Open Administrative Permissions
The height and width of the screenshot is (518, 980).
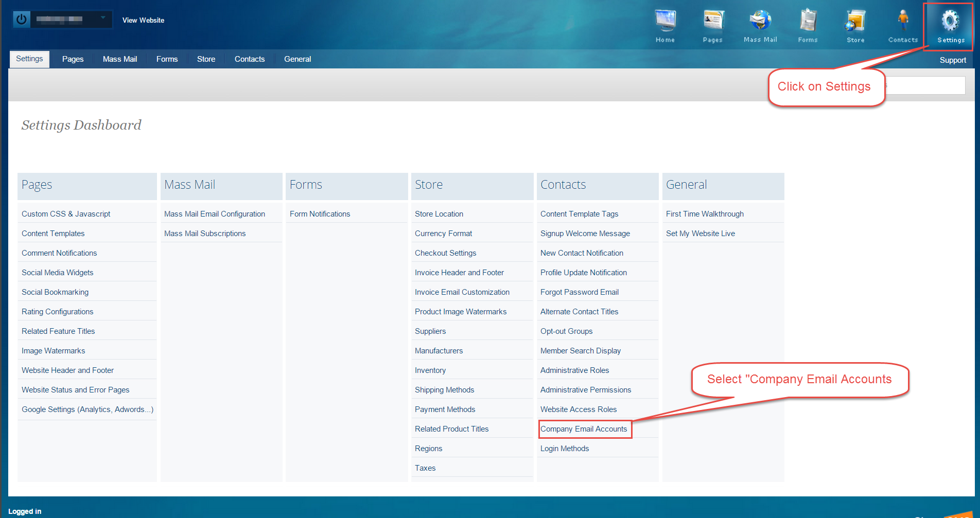tap(586, 390)
